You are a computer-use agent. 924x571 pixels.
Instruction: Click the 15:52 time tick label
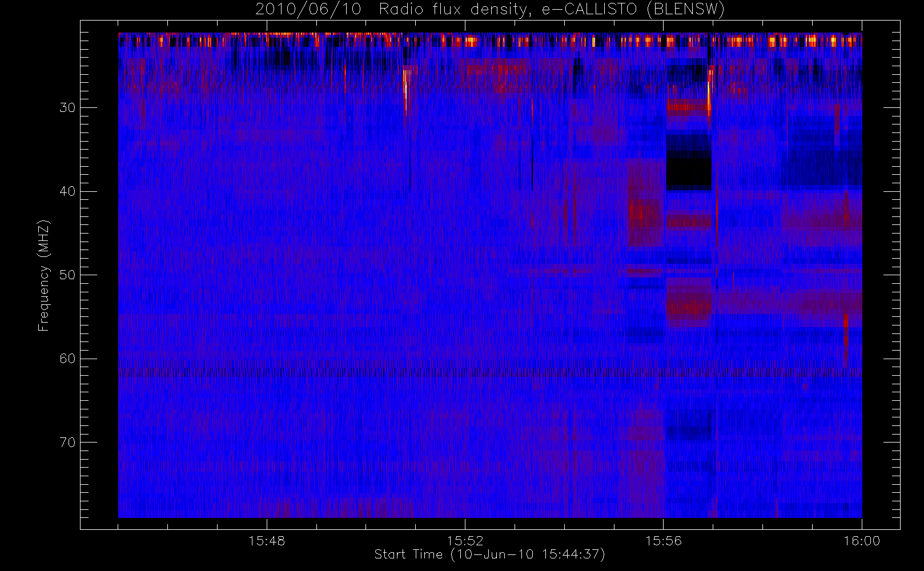(465, 541)
